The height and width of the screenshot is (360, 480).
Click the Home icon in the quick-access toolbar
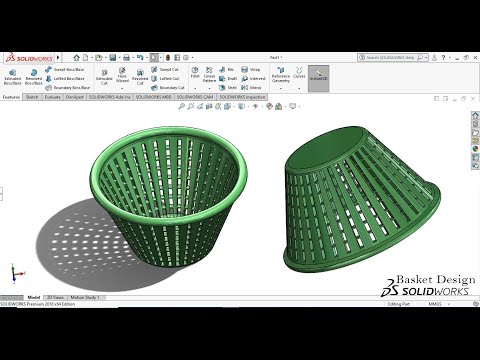(76, 58)
